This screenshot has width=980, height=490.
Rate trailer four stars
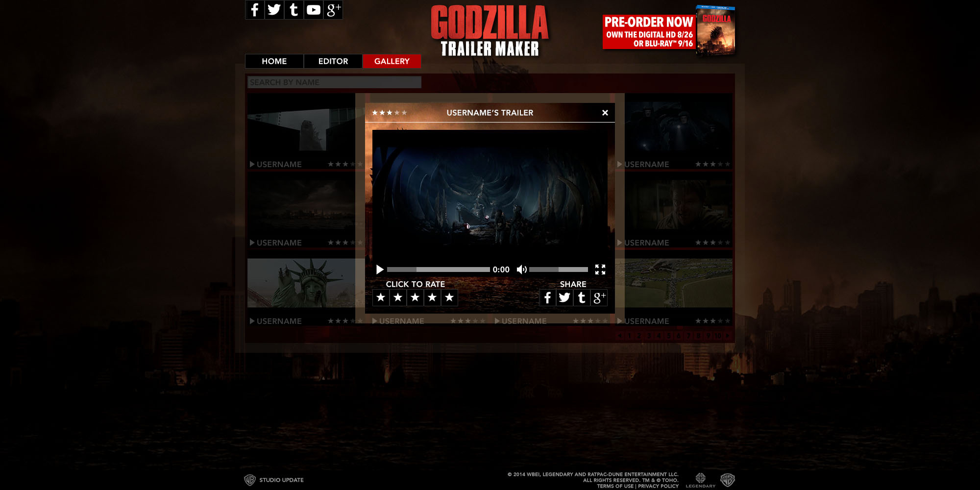[x=432, y=297]
